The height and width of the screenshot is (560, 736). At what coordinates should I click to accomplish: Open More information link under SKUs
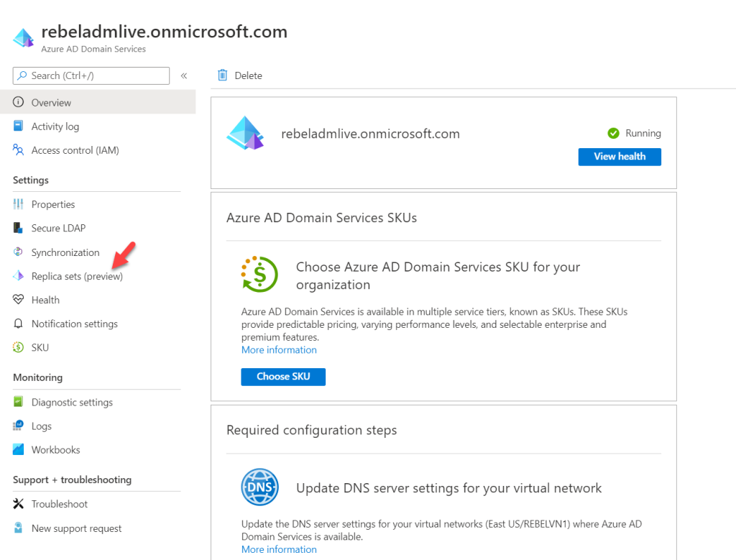click(x=279, y=349)
